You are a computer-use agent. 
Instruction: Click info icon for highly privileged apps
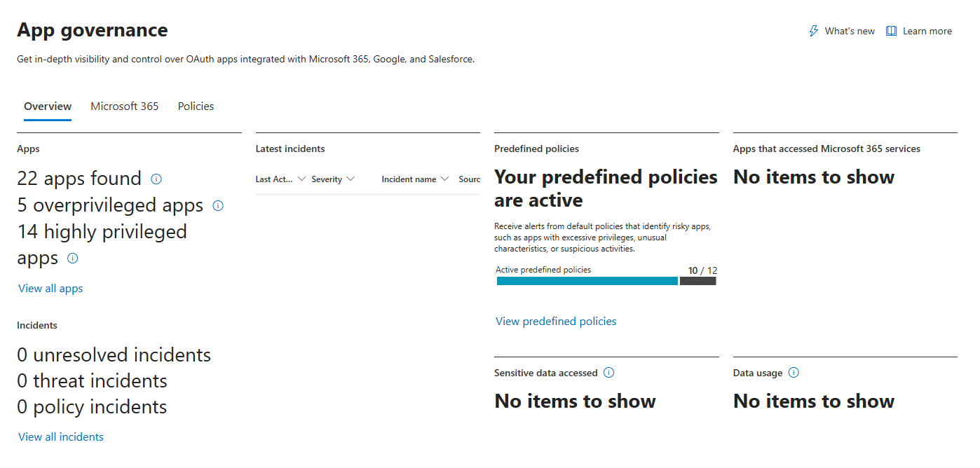point(72,258)
